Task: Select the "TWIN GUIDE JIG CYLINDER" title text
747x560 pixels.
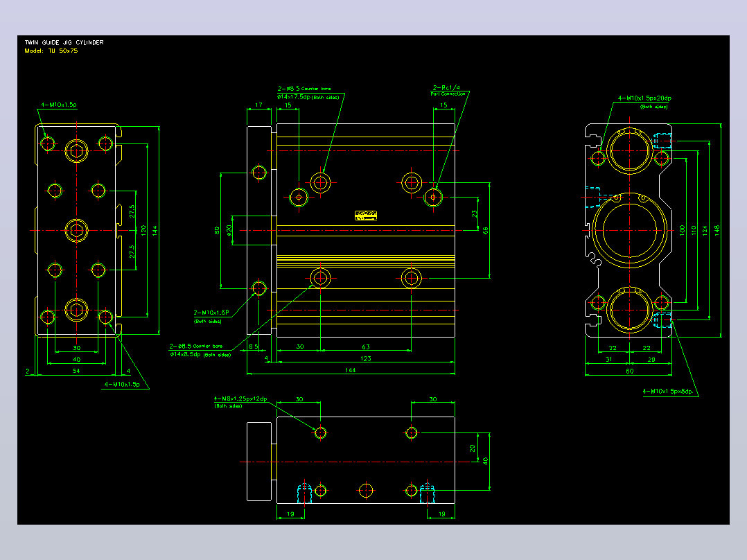Action: [x=64, y=42]
